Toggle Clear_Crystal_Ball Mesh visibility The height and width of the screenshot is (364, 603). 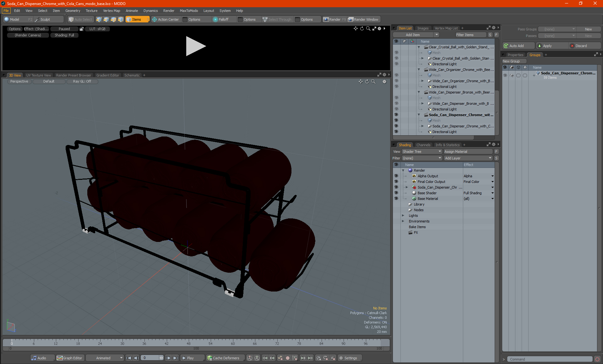[x=396, y=53]
